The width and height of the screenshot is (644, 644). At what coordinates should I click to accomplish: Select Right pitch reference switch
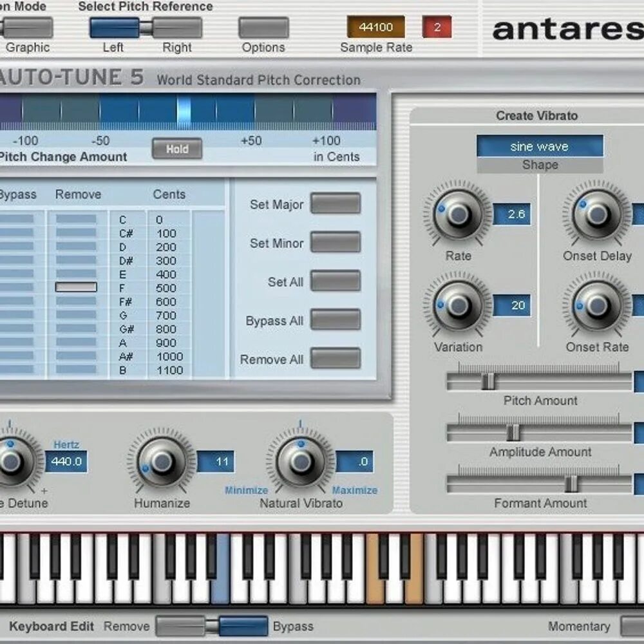pyautogui.click(x=177, y=28)
